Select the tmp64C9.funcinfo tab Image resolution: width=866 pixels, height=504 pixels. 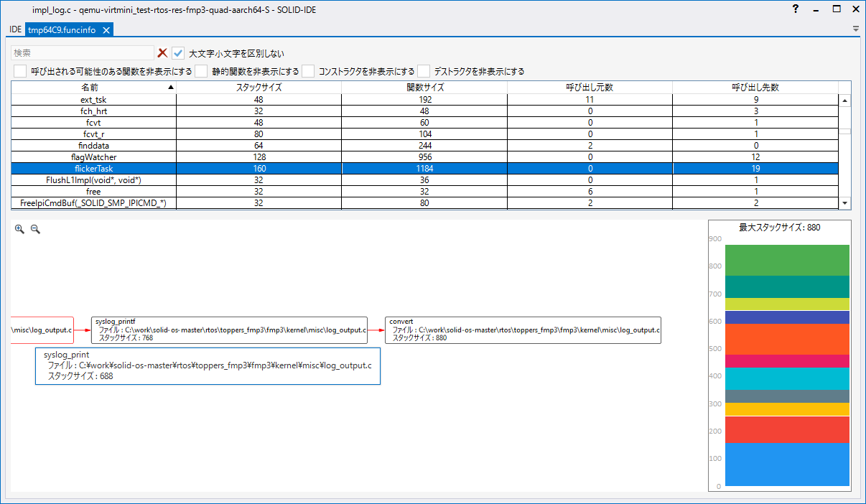point(61,30)
